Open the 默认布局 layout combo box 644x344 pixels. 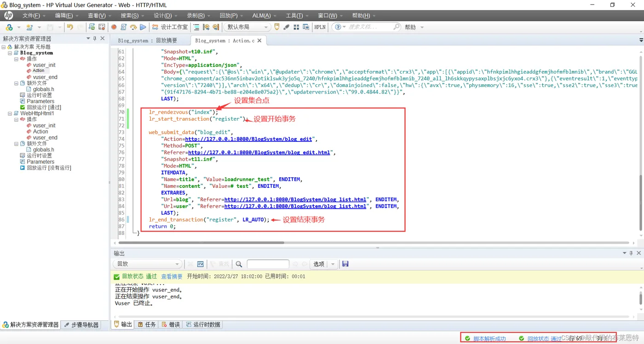pos(247,27)
